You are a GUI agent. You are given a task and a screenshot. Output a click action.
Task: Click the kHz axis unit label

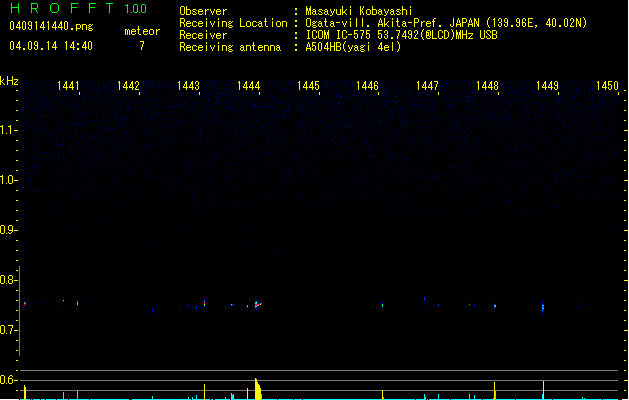coord(9,81)
